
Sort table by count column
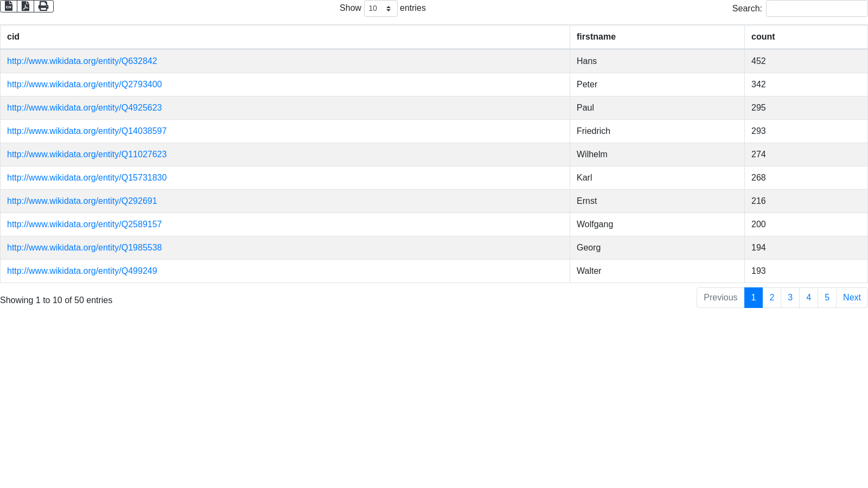[763, 37]
